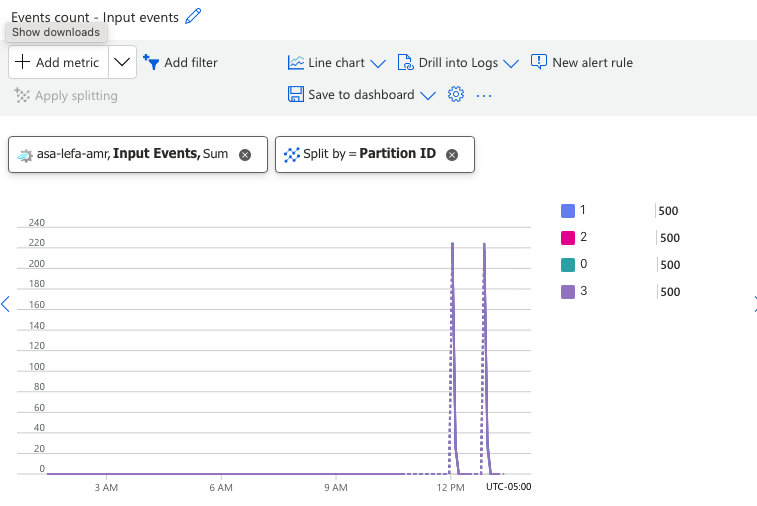Click the Stream Analytics resource icon in pill

(25, 155)
